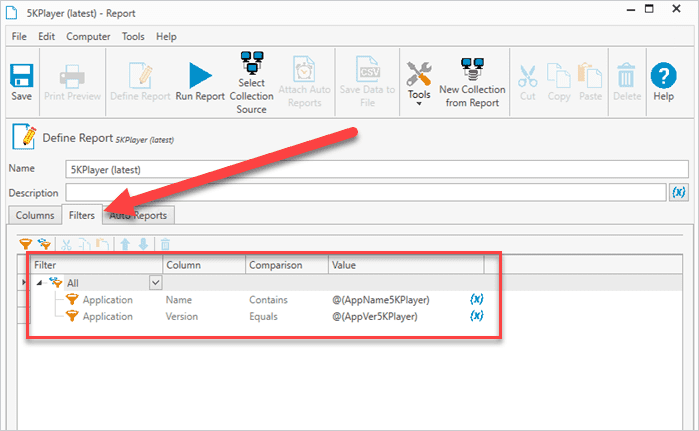Click the filter toolbar copy icon

click(85, 244)
